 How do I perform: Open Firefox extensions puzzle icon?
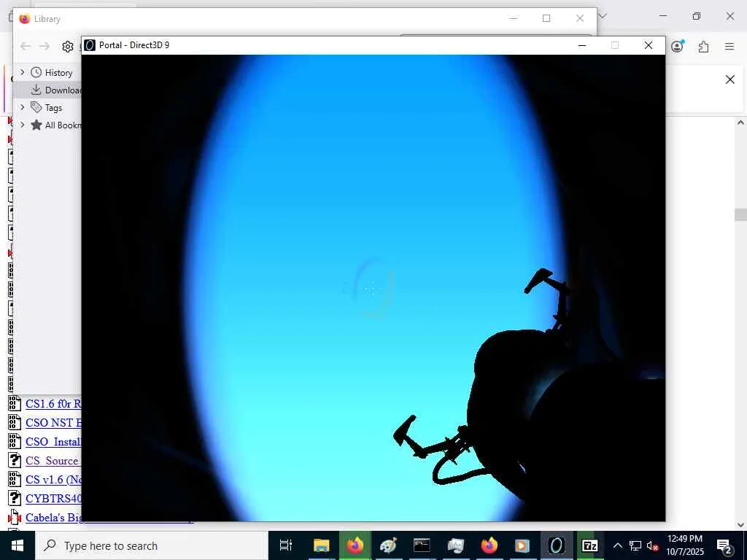tap(703, 47)
